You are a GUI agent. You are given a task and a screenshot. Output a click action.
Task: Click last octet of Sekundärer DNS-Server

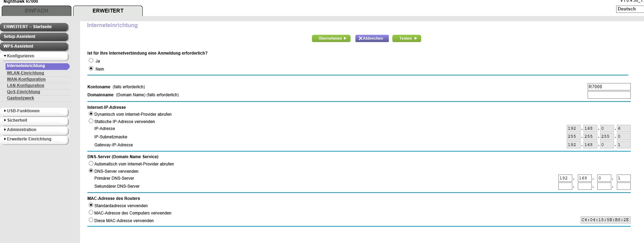(x=623, y=186)
